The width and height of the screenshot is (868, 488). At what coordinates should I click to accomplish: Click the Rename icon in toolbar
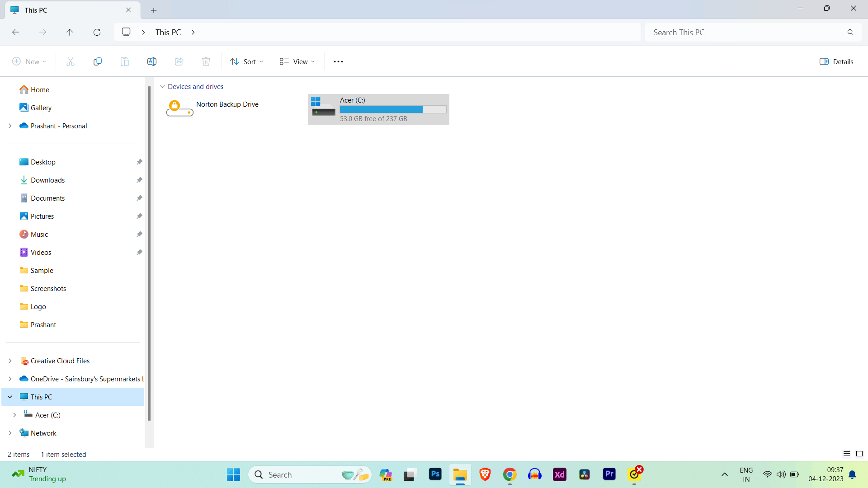click(152, 61)
